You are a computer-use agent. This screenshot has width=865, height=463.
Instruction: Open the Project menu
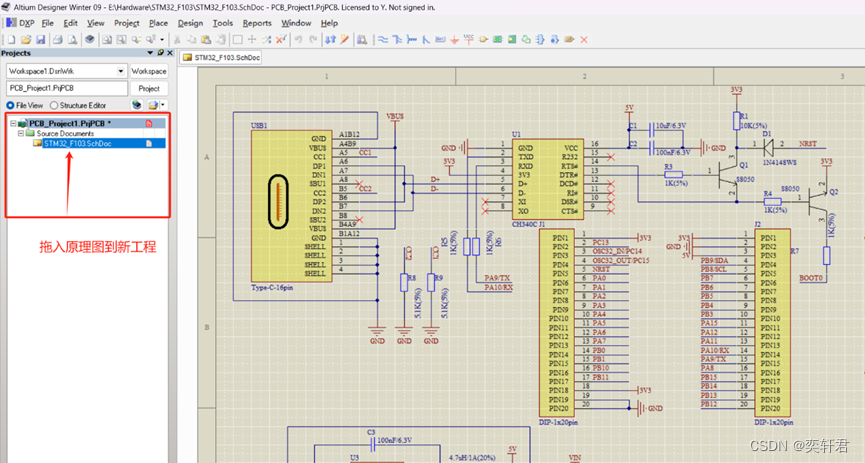point(126,23)
